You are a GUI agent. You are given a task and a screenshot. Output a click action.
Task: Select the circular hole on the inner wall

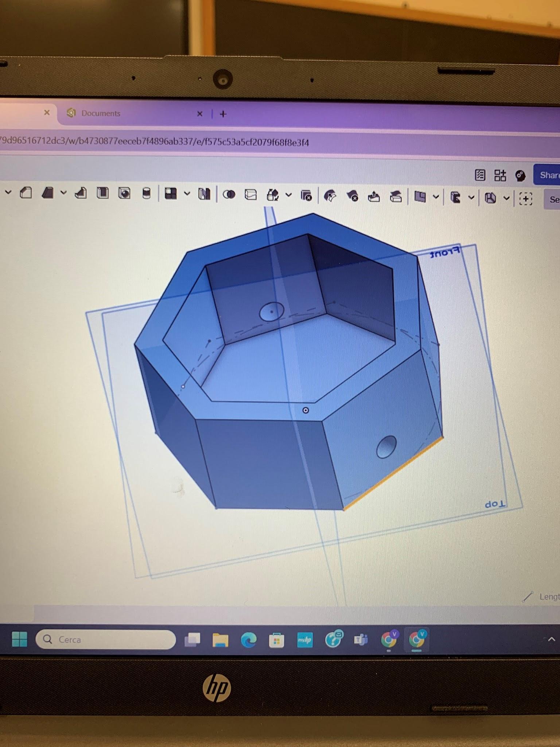coord(272,312)
